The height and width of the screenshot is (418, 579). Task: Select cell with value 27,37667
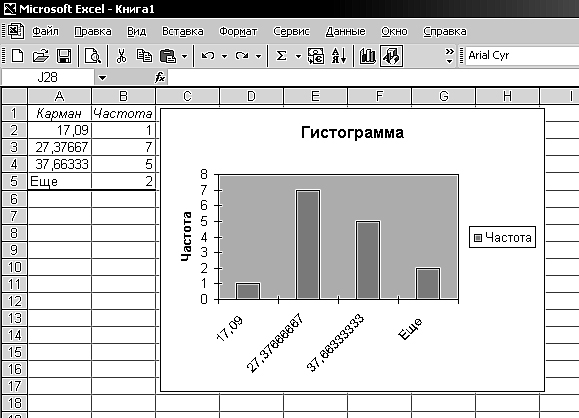tap(59, 147)
